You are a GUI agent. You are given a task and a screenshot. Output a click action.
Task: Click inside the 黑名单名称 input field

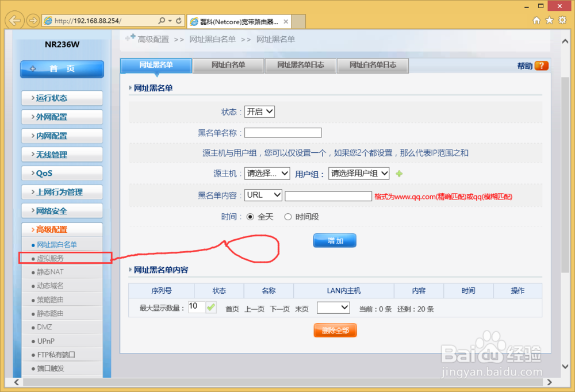pos(282,132)
